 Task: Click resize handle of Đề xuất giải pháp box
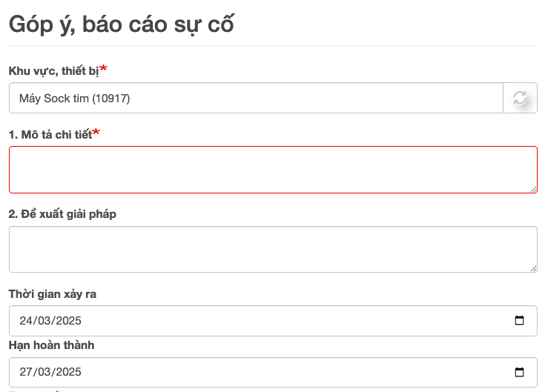click(x=533, y=268)
